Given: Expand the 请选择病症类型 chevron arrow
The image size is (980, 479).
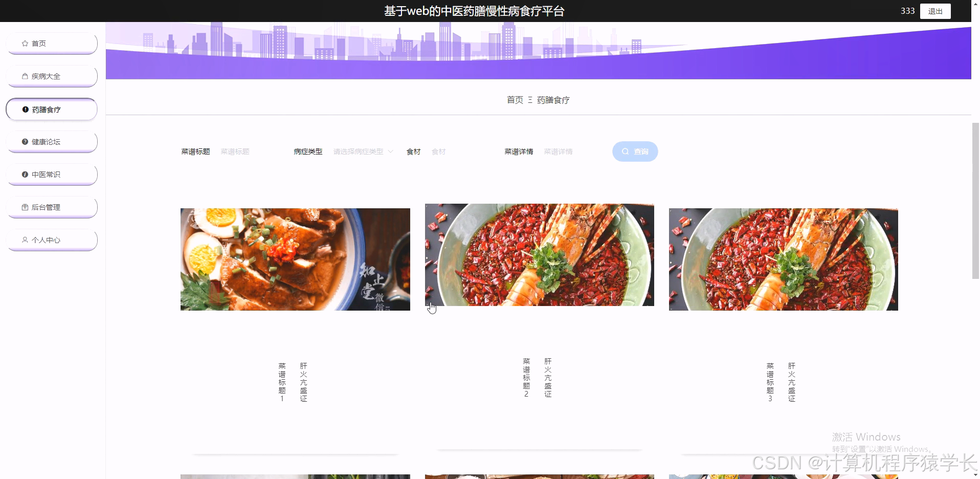Looking at the screenshot, I should click(391, 151).
